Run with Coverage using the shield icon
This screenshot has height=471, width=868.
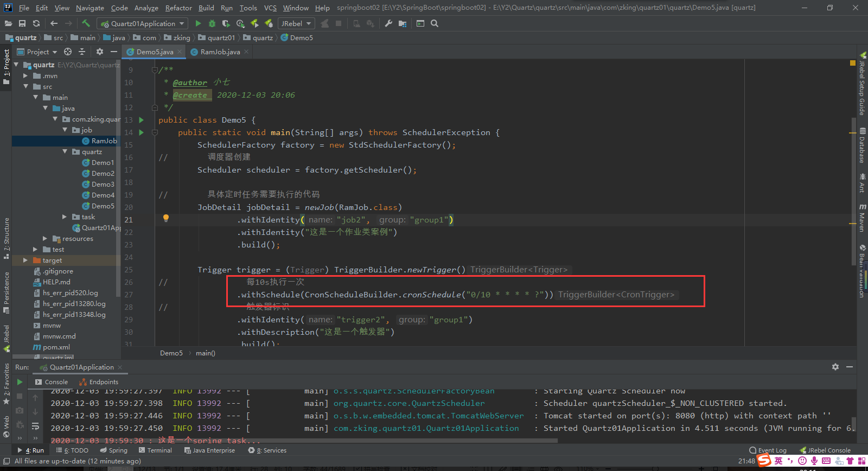click(226, 23)
